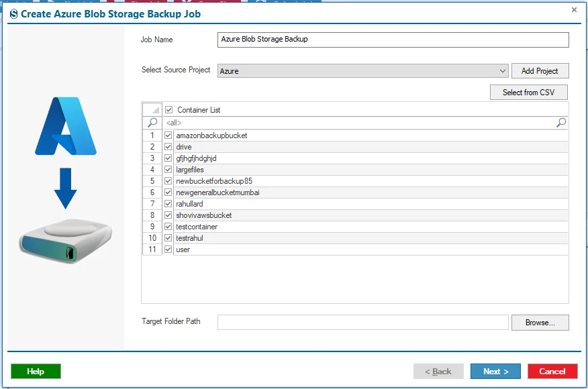Open the Select Source Project dropdown
The image size is (588, 389).
tap(362, 71)
